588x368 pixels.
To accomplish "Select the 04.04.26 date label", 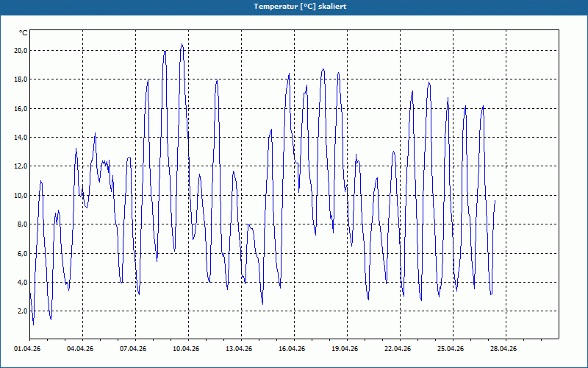I will [82, 349].
